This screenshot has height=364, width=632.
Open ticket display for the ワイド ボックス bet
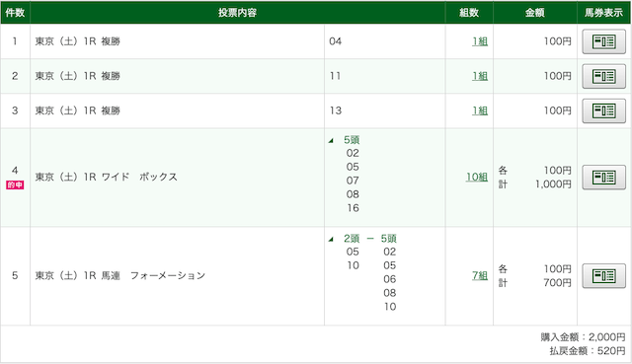click(603, 178)
